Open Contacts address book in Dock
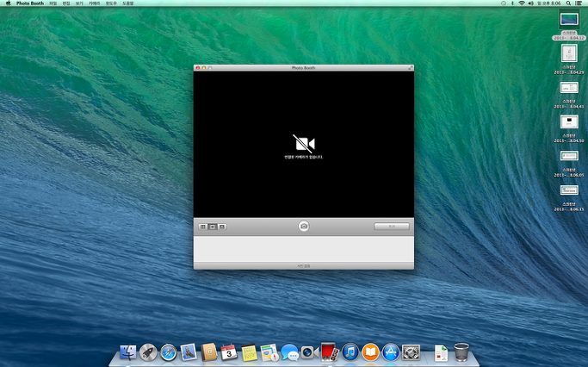588x367 pixels. click(209, 352)
